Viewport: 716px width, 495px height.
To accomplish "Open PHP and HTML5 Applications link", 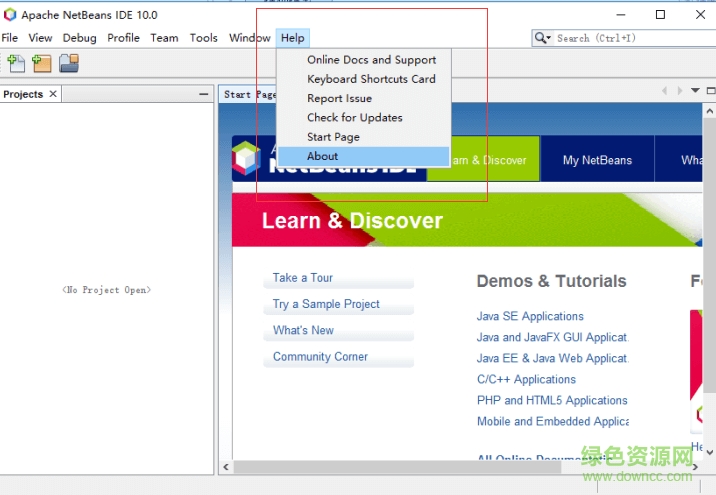I will [552, 400].
